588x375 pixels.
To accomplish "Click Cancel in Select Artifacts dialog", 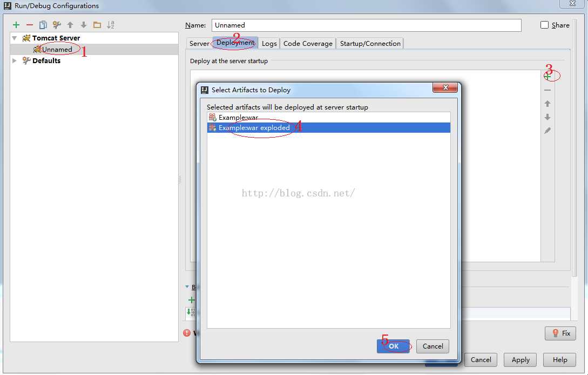I will (x=432, y=346).
